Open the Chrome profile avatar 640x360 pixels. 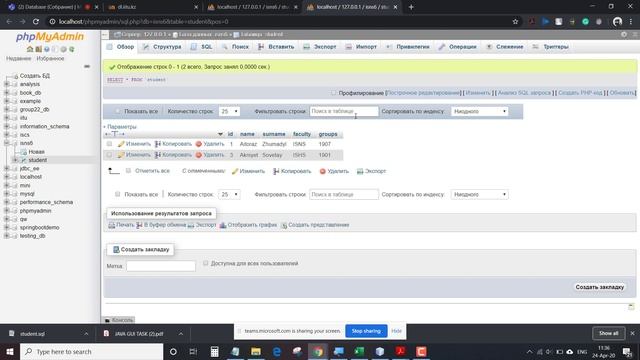click(x=618, y=22)
